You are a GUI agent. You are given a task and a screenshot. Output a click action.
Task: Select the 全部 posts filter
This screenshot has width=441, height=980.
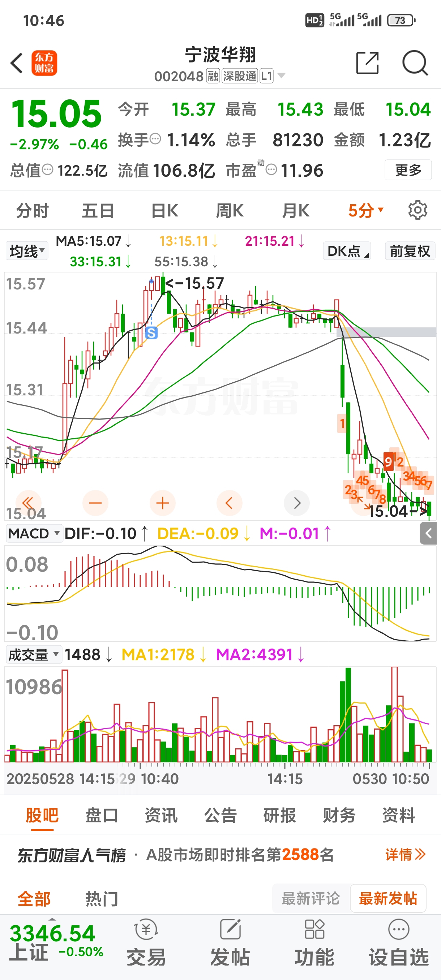(x=34, y=899)
